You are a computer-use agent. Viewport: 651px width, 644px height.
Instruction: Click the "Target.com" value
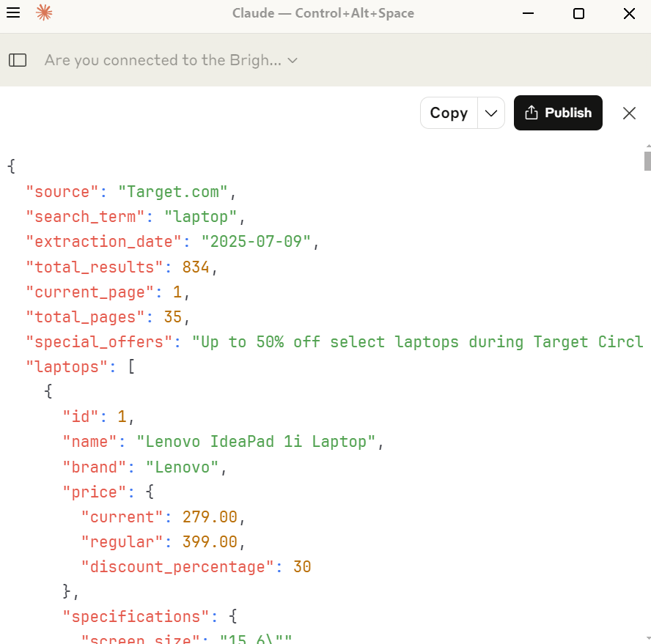(x=173, y=192)
